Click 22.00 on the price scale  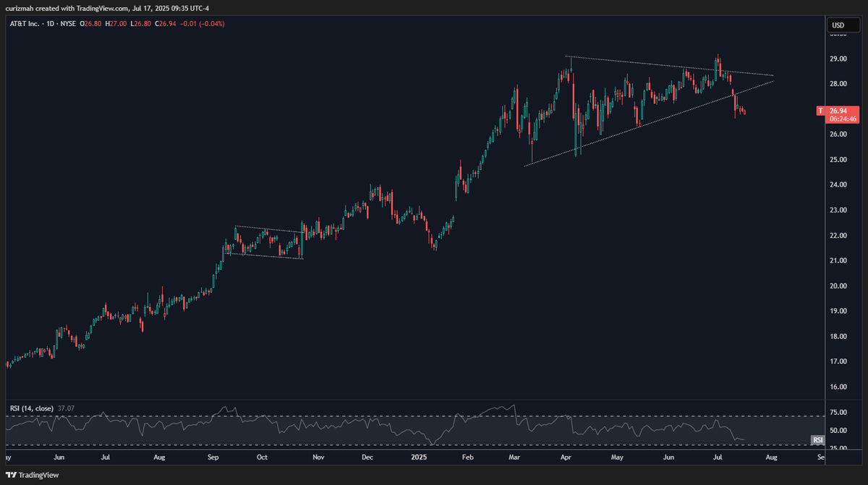pyautogui.click(x=838, y=236)
